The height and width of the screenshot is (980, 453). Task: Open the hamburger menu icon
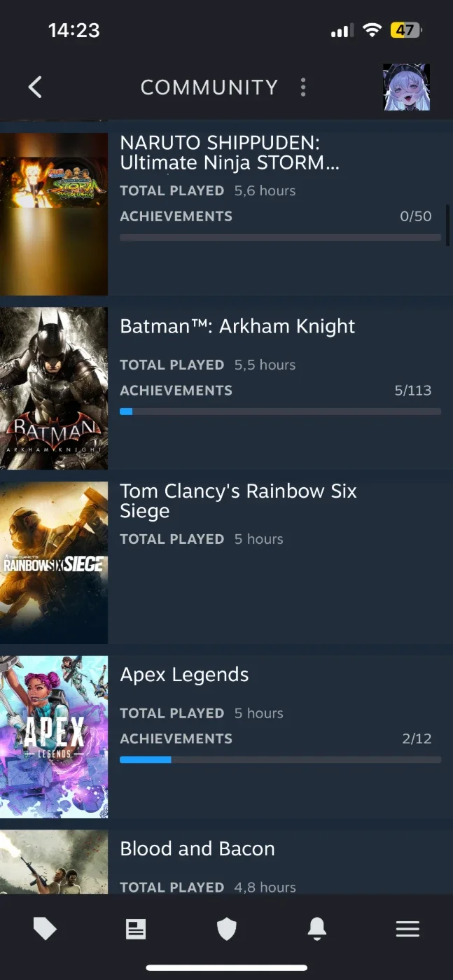(407, 929)
